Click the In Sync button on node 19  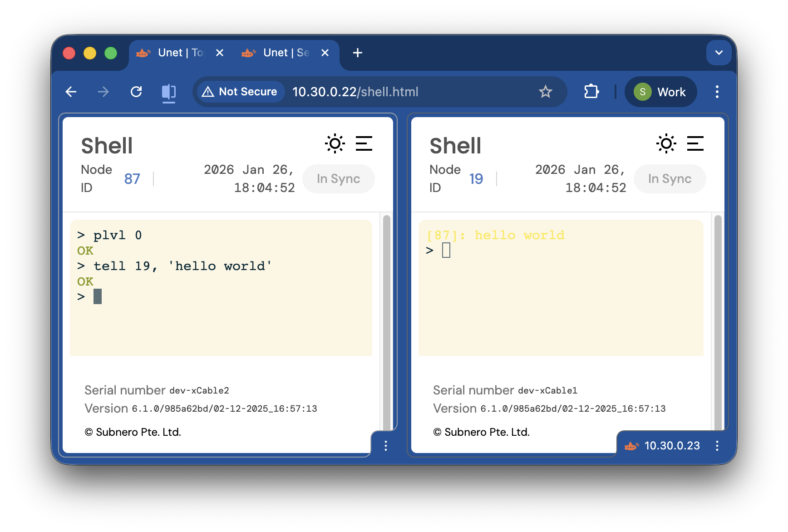tap(670, 179)
